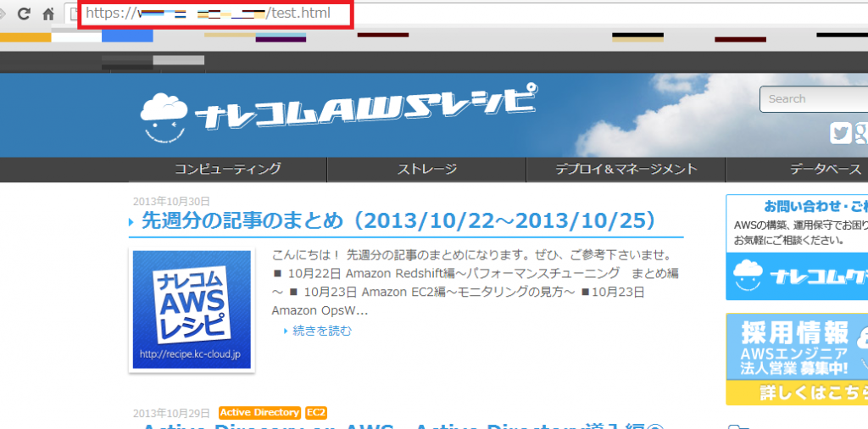This screenshot has width=868, height=429.
Task: Click the ナレコムAWSレシピ article thumbnail
Action: pos(192,309)
